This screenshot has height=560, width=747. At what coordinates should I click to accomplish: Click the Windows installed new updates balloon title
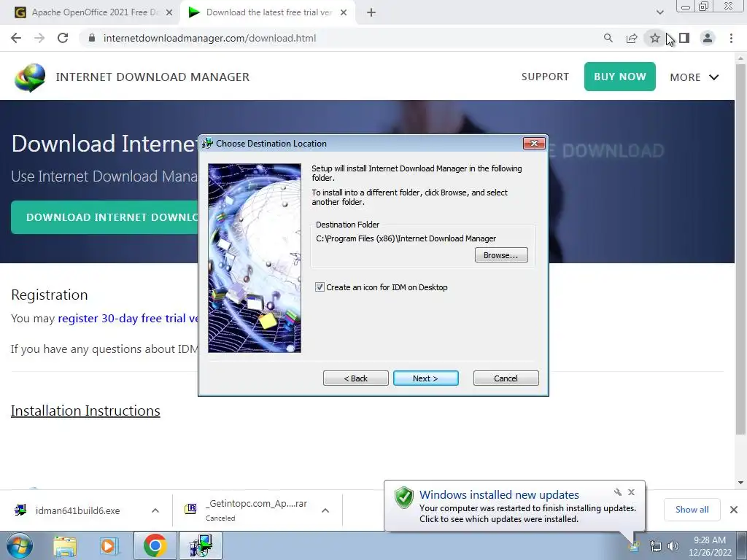point(499,495)
